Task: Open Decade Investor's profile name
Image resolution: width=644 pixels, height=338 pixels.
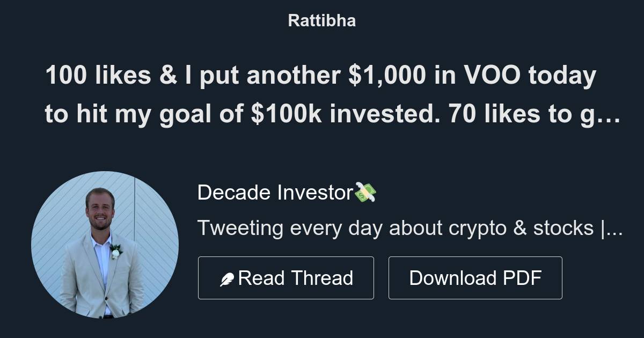Action: tap(274, 192)
